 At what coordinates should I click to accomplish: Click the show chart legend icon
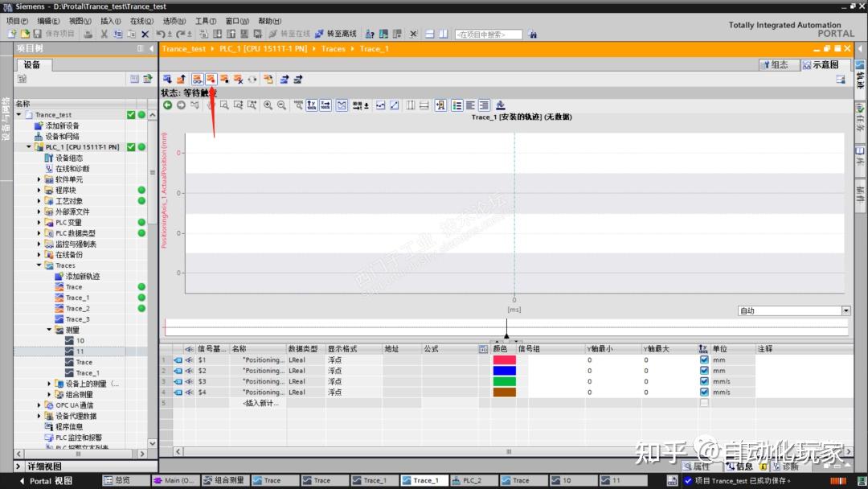click(x=457, y=105)
